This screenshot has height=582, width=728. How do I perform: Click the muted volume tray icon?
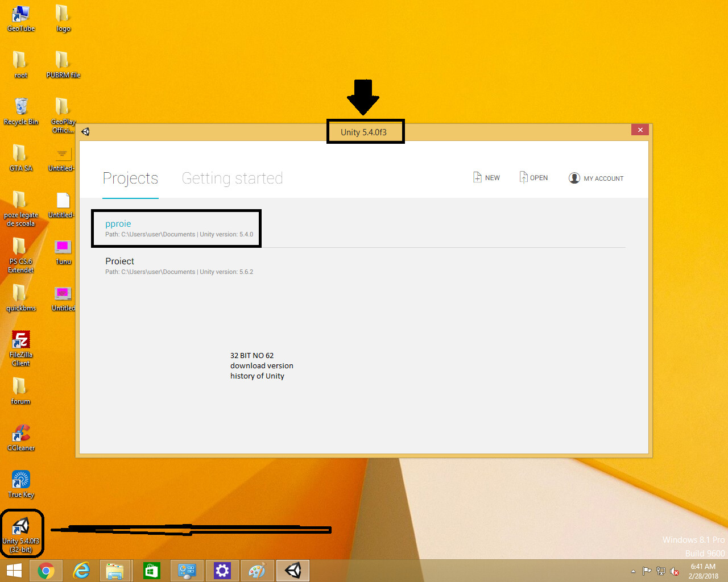(675, 571)
